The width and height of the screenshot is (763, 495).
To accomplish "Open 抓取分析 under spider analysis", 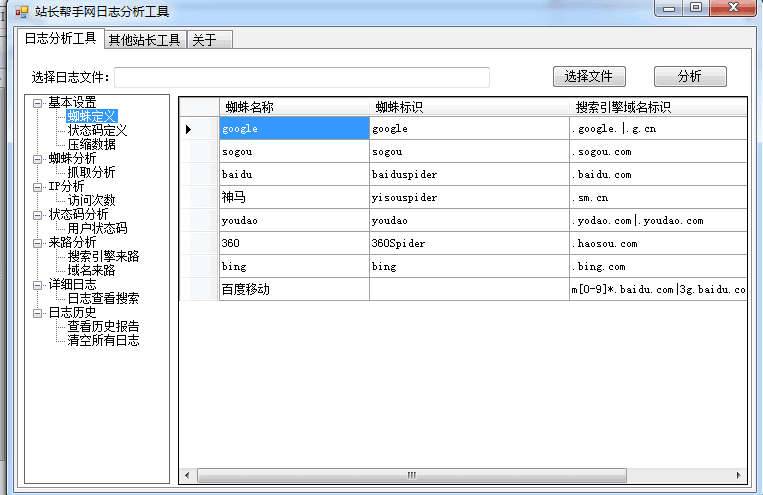I will pos(91,172).
